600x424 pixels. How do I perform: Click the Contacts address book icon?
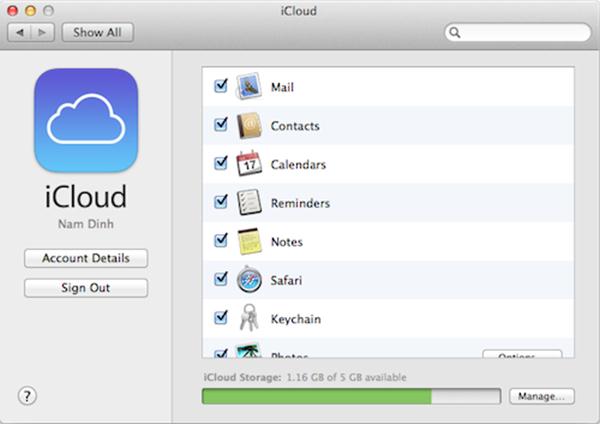coord(249,126)
